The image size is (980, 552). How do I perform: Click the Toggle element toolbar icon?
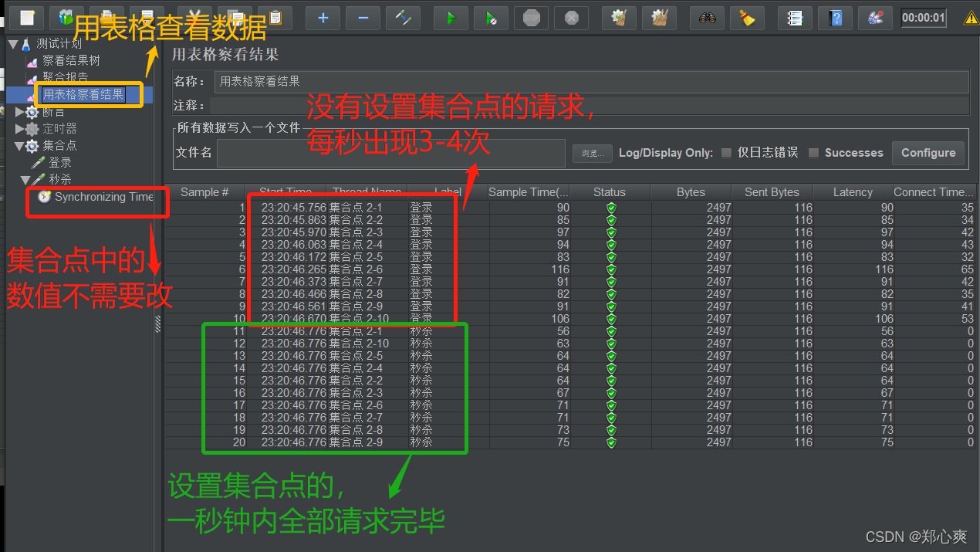[403, 17]
